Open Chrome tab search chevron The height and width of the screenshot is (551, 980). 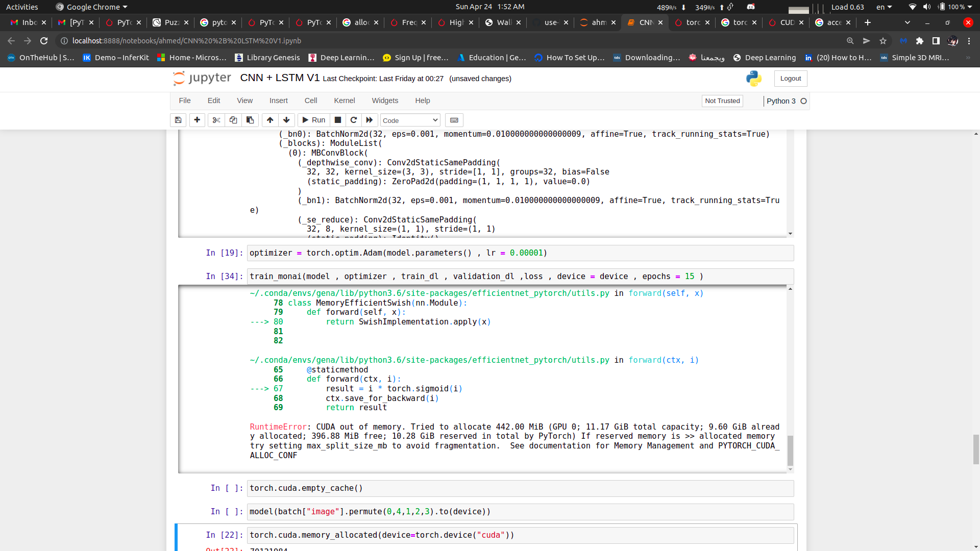coord(907,22)
